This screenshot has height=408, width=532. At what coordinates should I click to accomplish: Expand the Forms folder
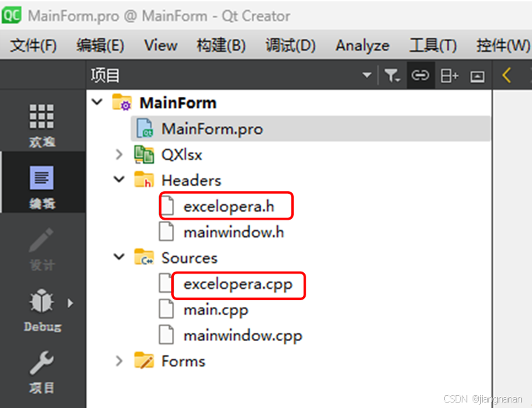[119, 361]
